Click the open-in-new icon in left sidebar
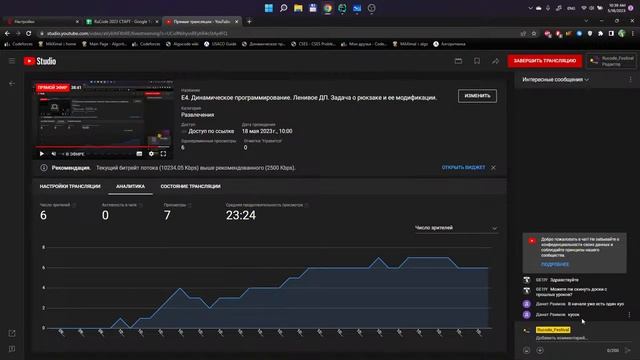 coord(12,333)
